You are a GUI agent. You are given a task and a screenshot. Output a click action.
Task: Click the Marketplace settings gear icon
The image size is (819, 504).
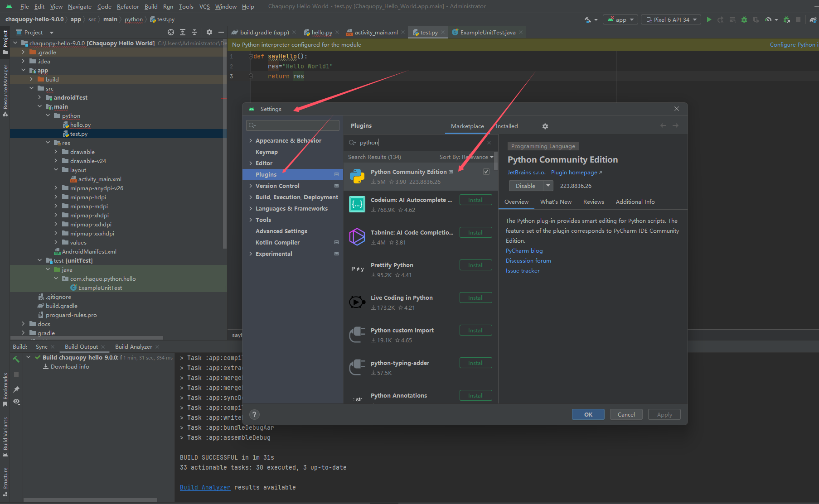tap(545, 126)
